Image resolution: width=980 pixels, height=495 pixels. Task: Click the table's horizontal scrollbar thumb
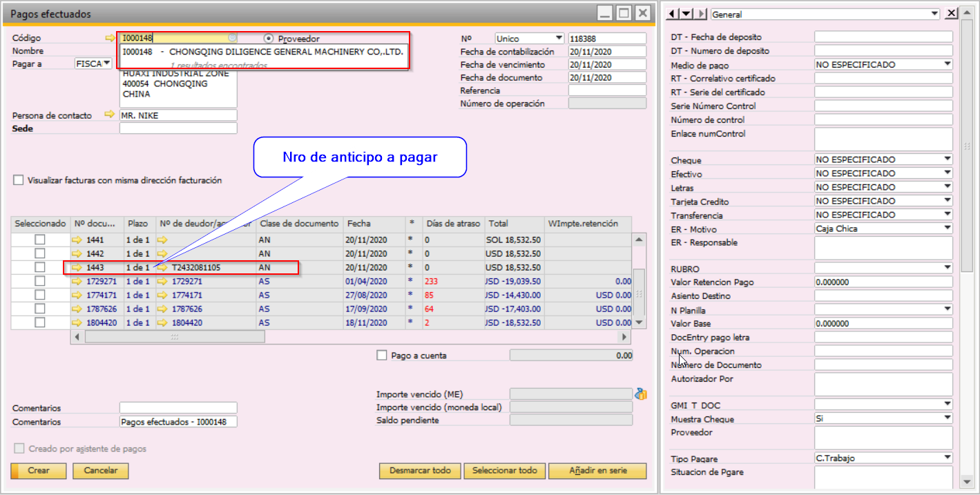(175, 337)
